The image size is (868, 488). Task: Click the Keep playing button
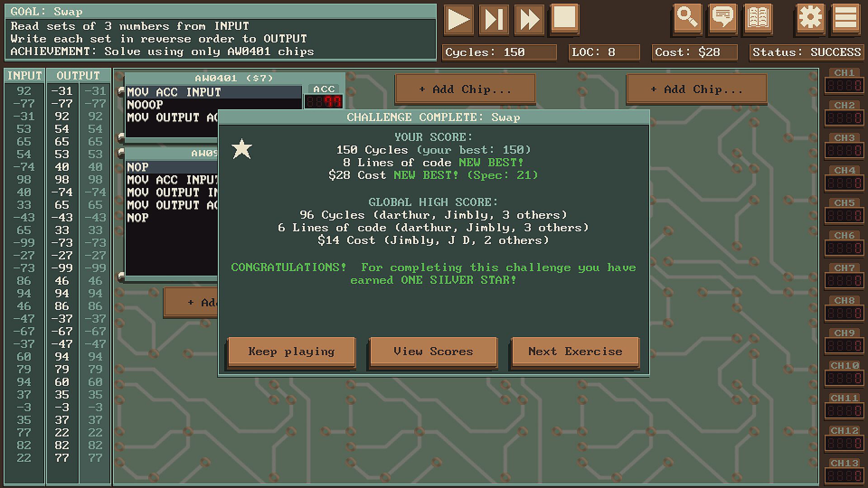coord(291,352)
